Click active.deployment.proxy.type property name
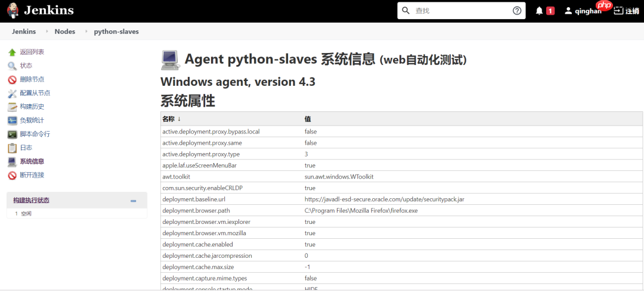 click(x=201, y=154)
